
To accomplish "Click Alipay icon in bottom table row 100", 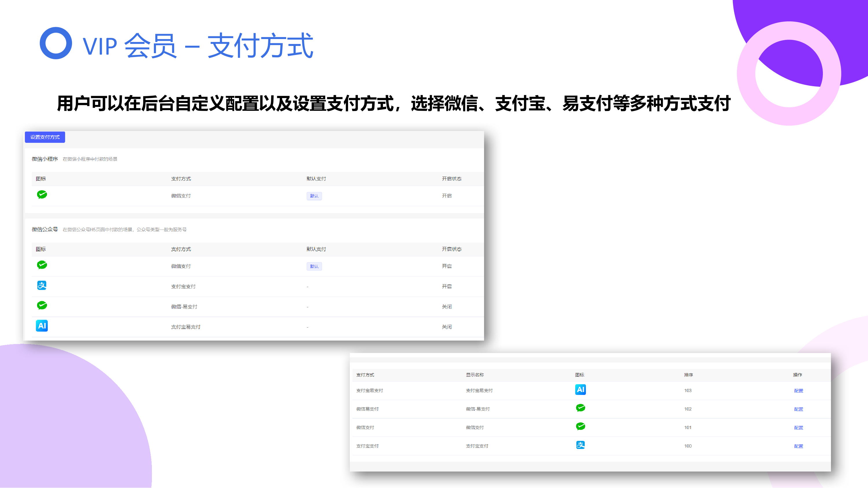I will (580, 445).
